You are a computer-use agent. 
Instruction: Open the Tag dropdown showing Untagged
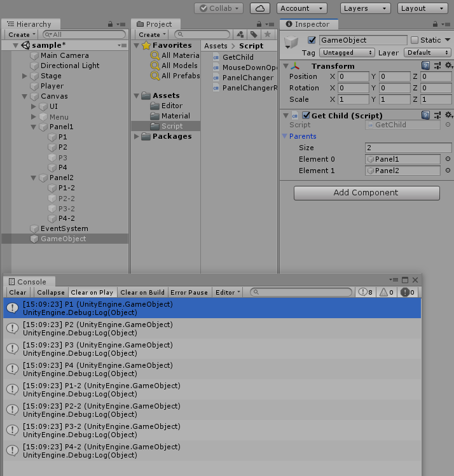click(346, 53)
